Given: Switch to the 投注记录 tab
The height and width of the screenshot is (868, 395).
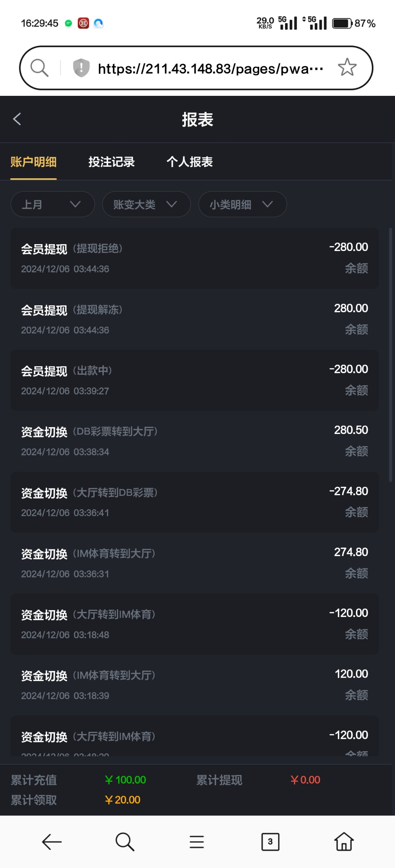Looking at the screenshot, I should [111, 162].
